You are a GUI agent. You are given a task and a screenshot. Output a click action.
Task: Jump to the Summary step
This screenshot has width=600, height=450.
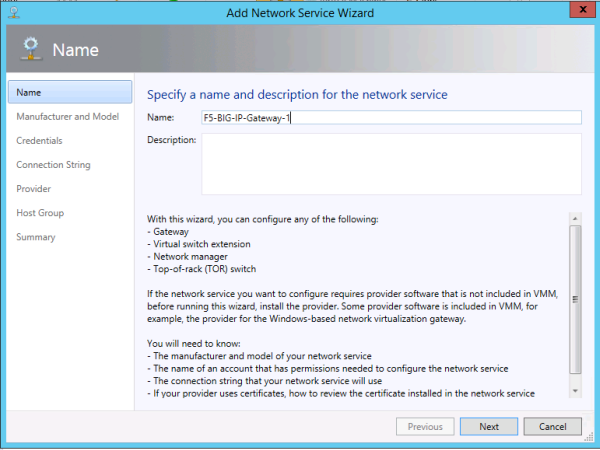36,237
